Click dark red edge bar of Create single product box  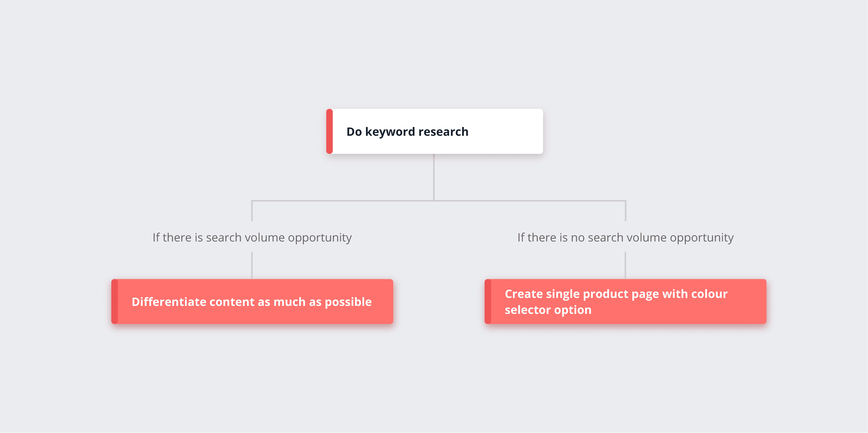click(488, 301)
